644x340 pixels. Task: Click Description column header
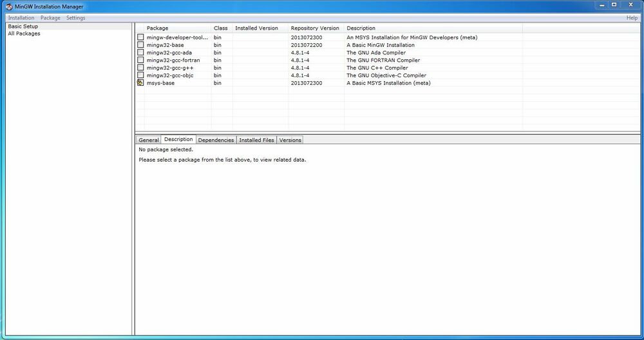pyautogui.click(x=433, y=28)
